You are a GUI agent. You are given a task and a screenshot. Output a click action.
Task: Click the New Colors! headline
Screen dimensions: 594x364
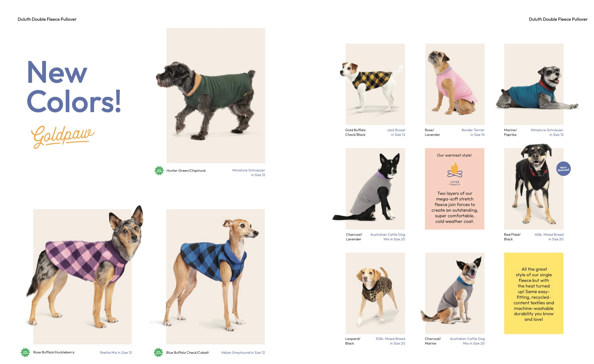[74, 86]
